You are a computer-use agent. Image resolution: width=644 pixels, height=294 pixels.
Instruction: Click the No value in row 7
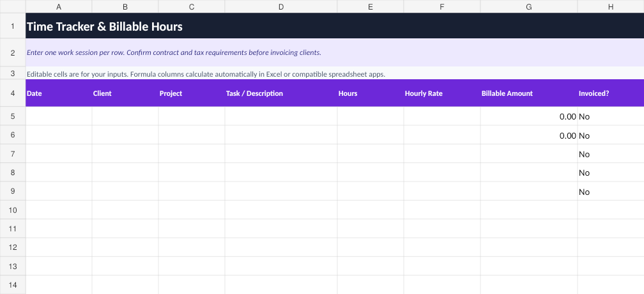coord(584,155)
